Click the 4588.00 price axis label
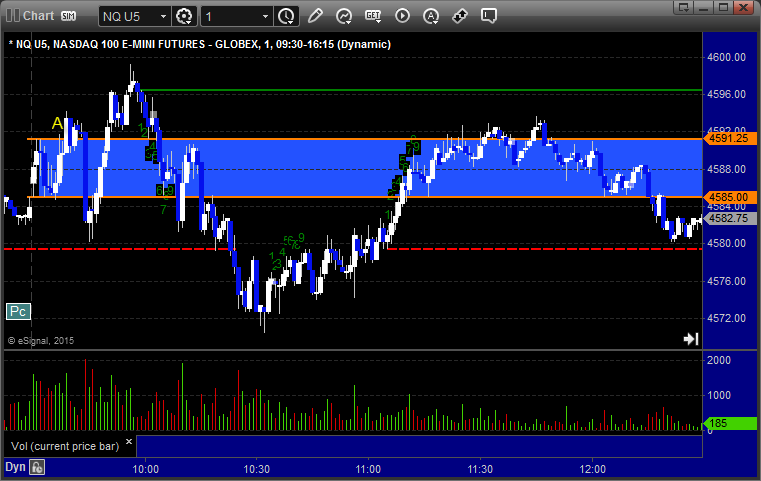The width and height of the screenshot is (761, 481). (x=727, y=169)
